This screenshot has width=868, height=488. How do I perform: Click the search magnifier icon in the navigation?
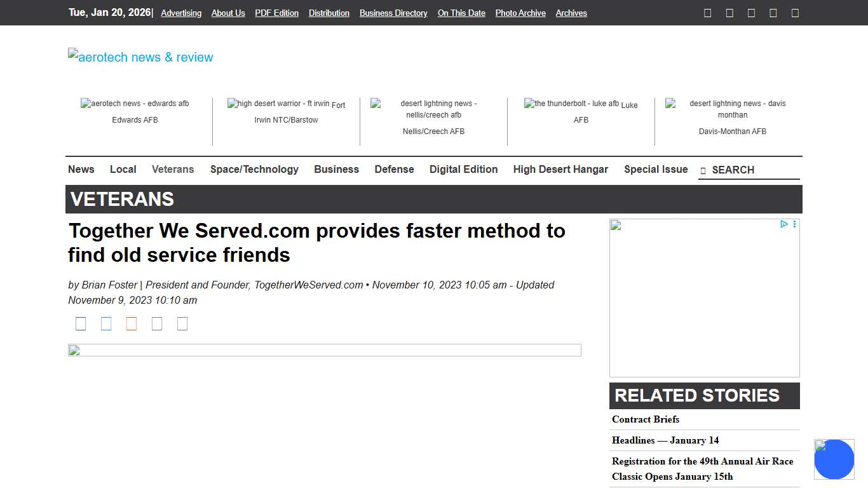(703, 170)
